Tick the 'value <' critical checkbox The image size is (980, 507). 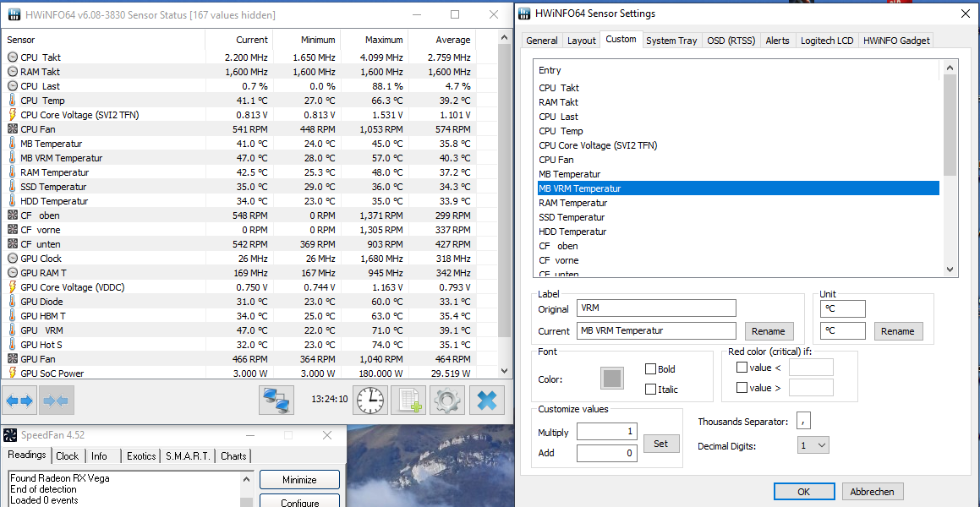coord(742,368)
